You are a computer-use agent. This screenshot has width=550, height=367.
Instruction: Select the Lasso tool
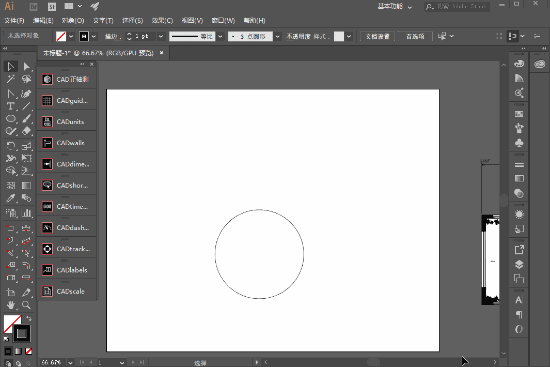pyautogui.click(x=26, y=79)
